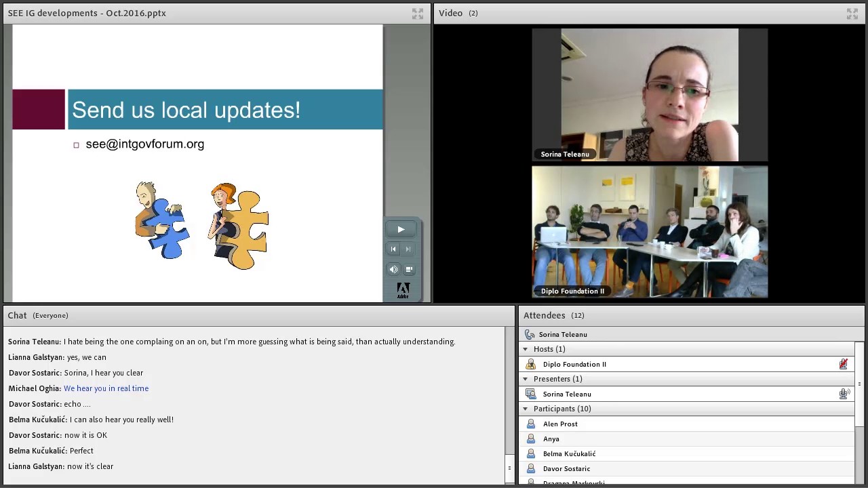Click the blue puzzle figure on slide

click(162, 220)
